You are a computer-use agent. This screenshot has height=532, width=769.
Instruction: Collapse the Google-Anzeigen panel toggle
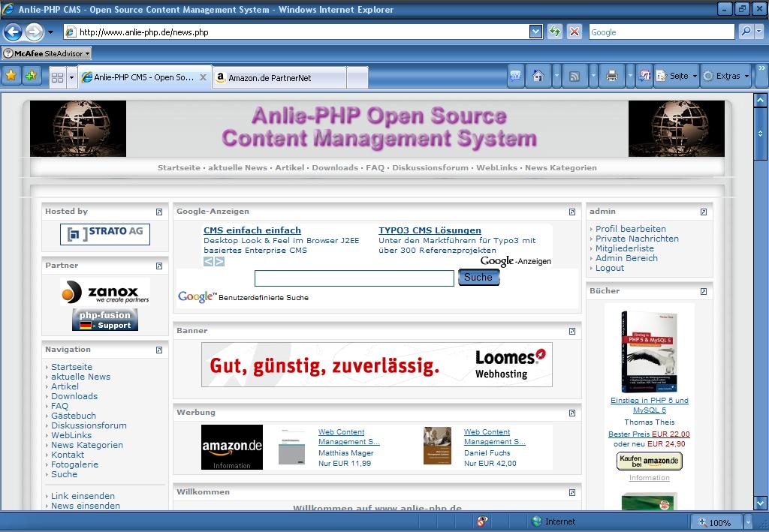click(572, 212)
